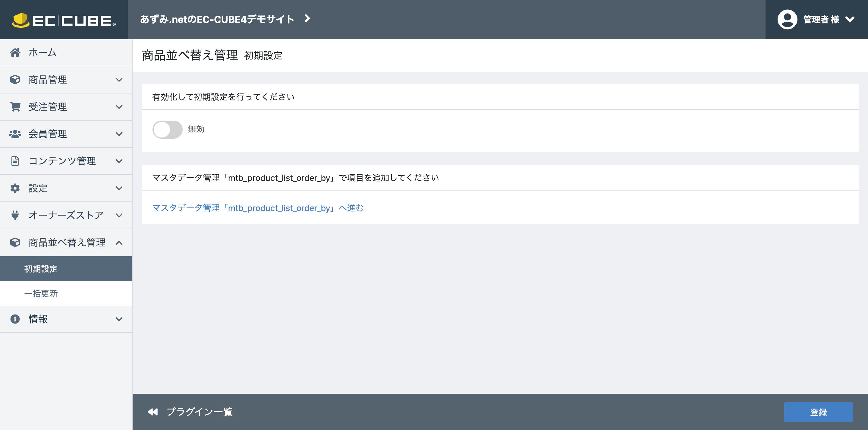This screenshot has width=868, height=430.
Task: Expand the コンテンツ管理 chevron
Action: tap(119, 161)
